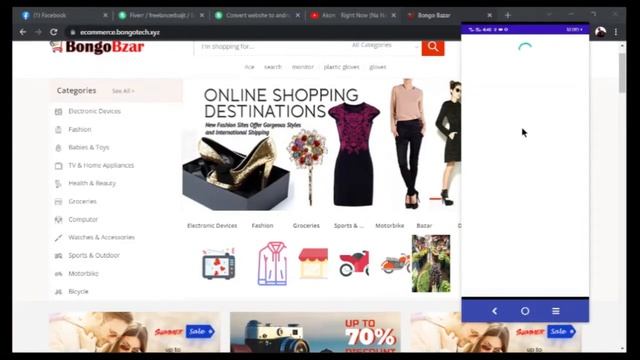Open the Watches & Accessories link

pyautogui.click(x=101, y=237)
